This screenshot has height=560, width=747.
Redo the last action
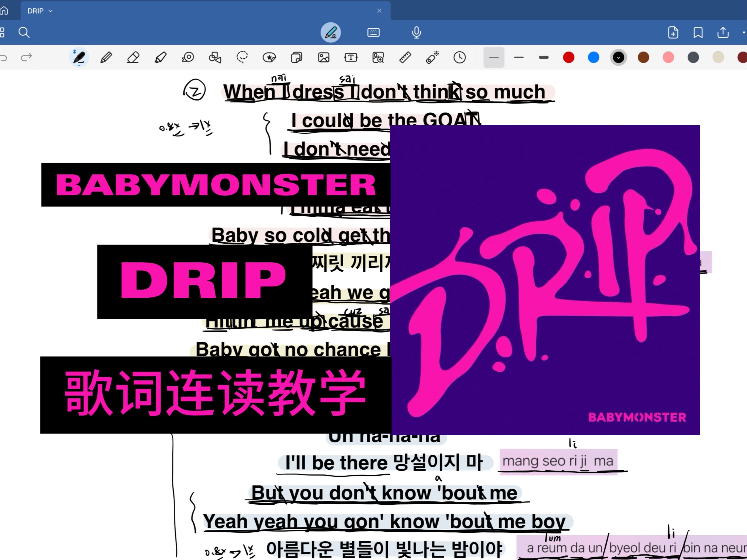click(26, 57)
